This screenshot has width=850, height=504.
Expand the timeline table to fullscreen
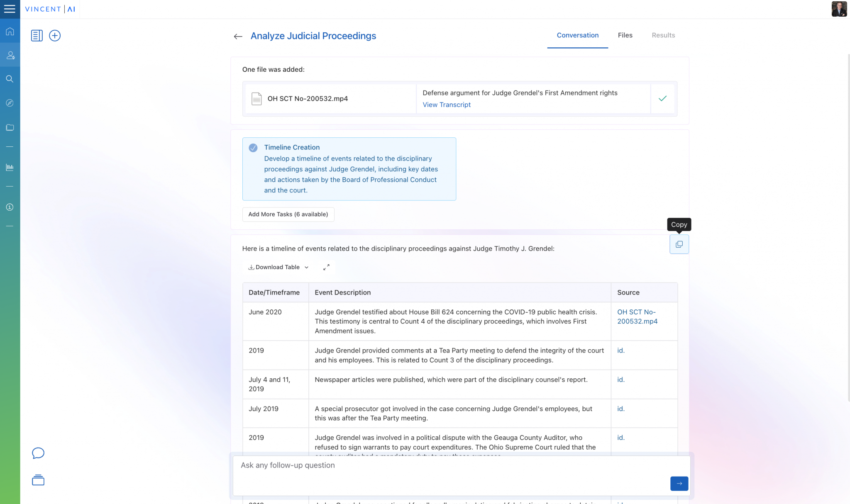pos(326,267)
